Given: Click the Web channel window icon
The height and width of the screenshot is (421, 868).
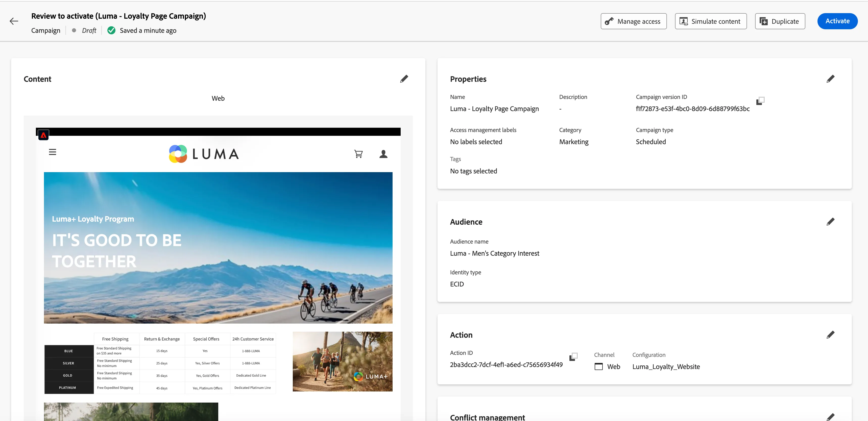Looking at the screenshot, I should click(599, 366).
